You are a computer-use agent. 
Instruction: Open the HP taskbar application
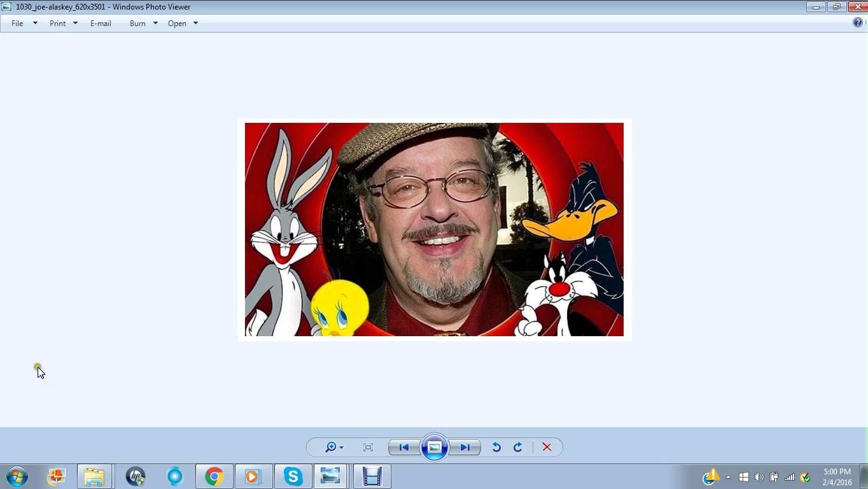[135, 476]
